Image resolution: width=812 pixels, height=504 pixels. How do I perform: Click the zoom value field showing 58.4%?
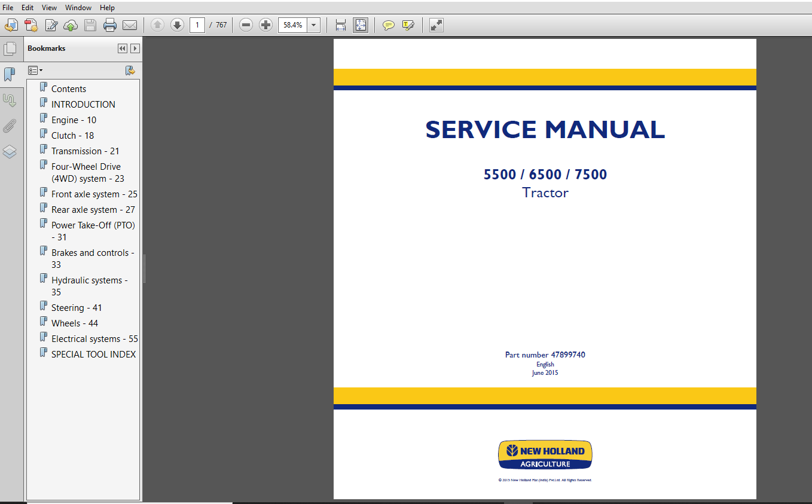point(293,25)
